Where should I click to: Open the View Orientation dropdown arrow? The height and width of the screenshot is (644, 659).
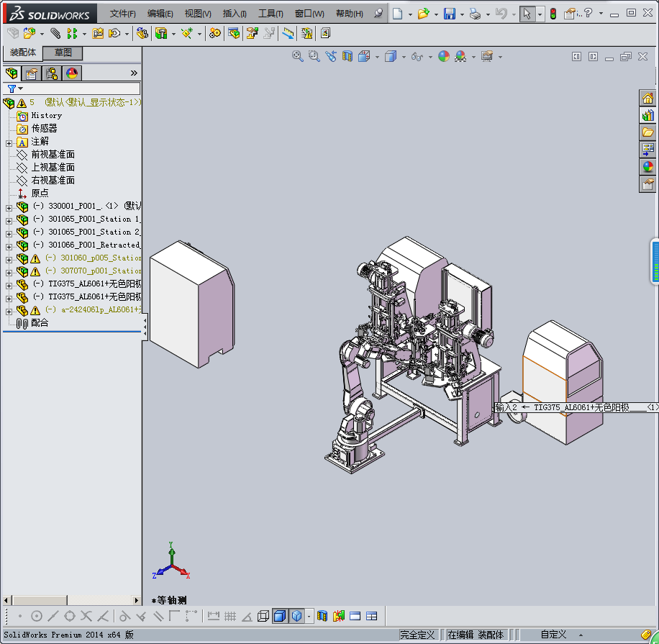coord(377,57)
